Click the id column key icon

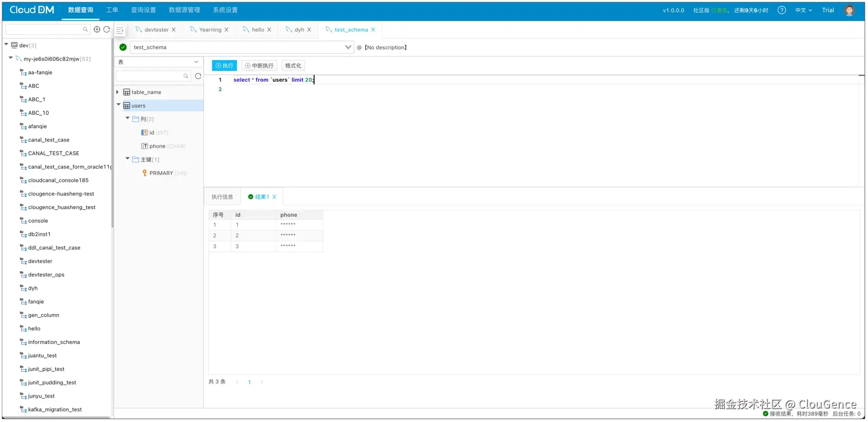(x=145, y=133)
